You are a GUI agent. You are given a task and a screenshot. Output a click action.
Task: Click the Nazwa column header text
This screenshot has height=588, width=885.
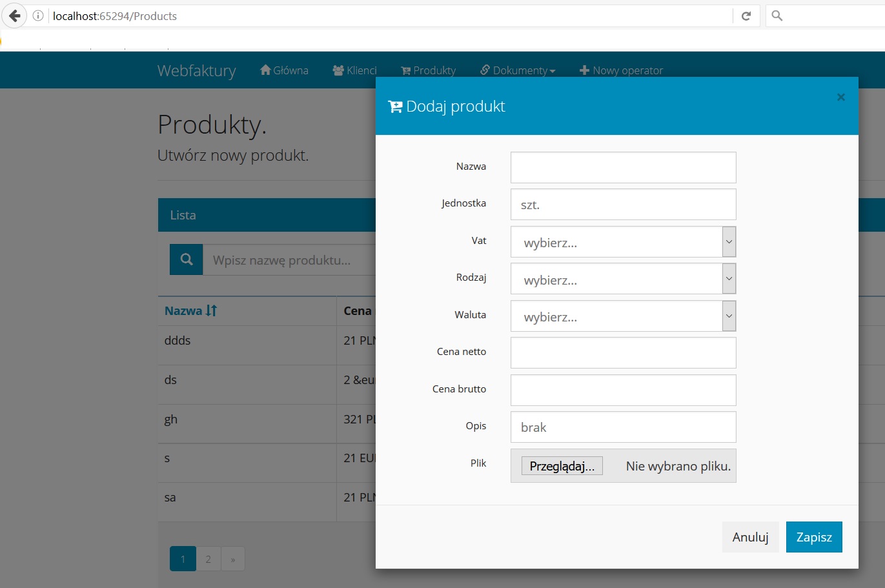point(183,310)
